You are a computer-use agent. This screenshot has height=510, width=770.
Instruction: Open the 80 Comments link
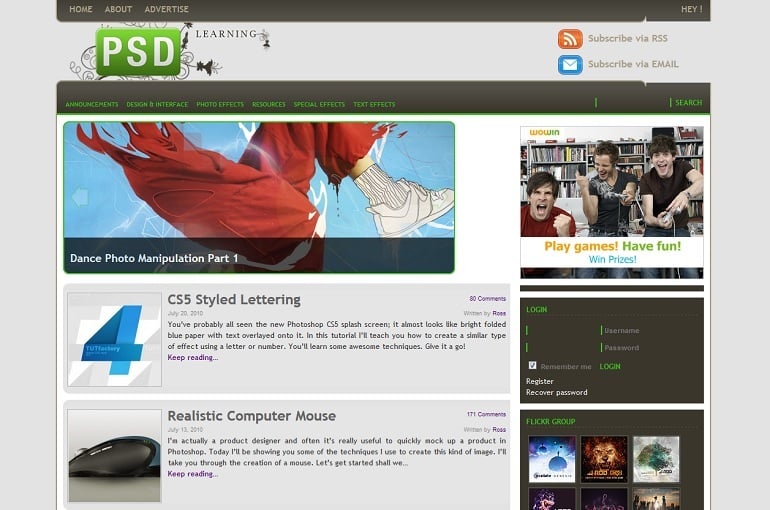click(x=487, y=298)
